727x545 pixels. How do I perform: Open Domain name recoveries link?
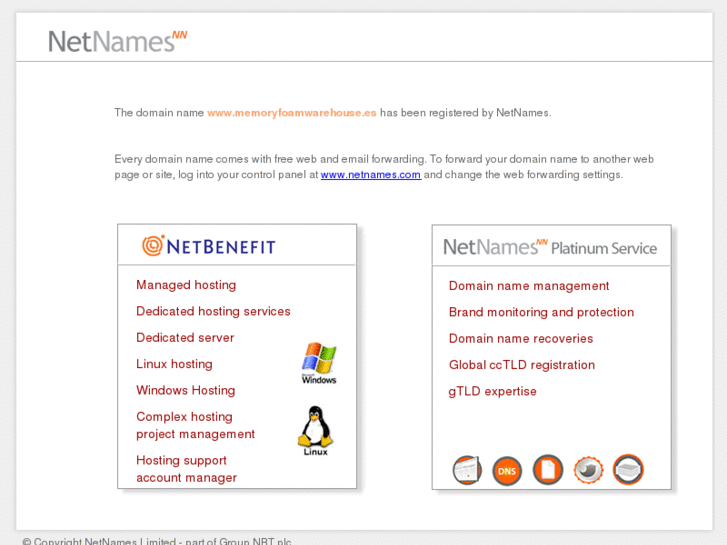click(521, 339)
